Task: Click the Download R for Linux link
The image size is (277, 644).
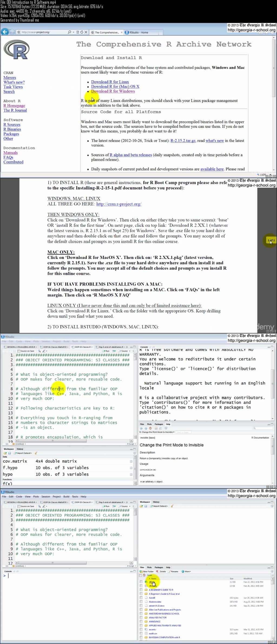Action: [110, 82]
